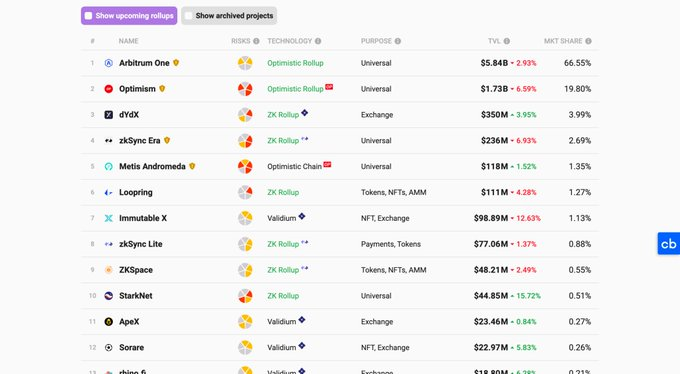
Task: Click the Payments, Tokens purpose text
Action: click(x=391, y=244)
